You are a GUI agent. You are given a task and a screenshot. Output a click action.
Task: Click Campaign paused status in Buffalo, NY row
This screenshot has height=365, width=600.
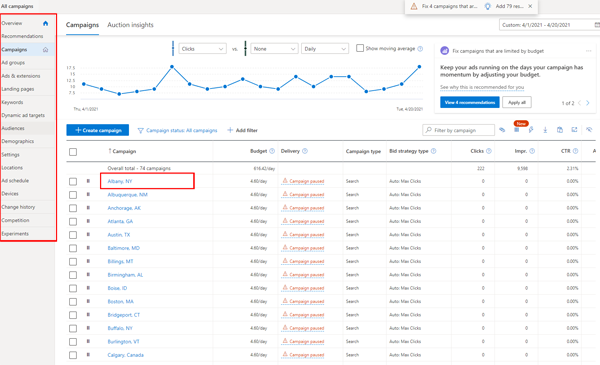coord(307,328)
